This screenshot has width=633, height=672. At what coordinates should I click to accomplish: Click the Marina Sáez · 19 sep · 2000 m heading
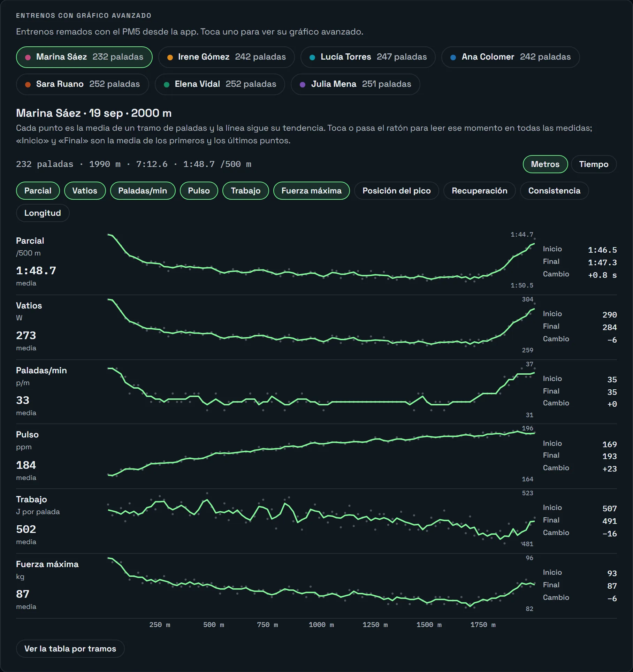coord(94,113)
